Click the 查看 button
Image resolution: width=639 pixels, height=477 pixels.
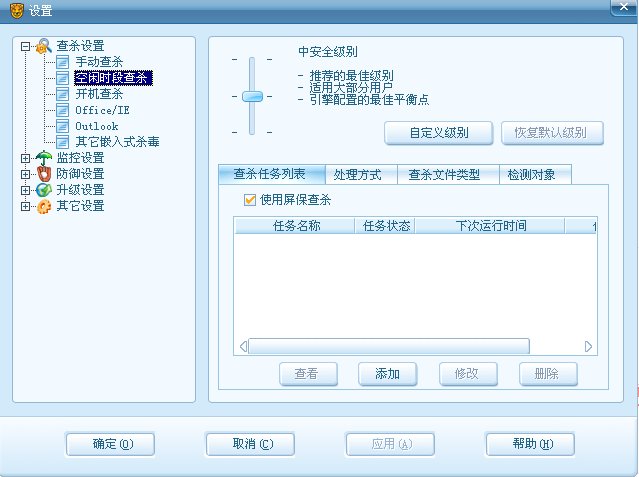308,374
